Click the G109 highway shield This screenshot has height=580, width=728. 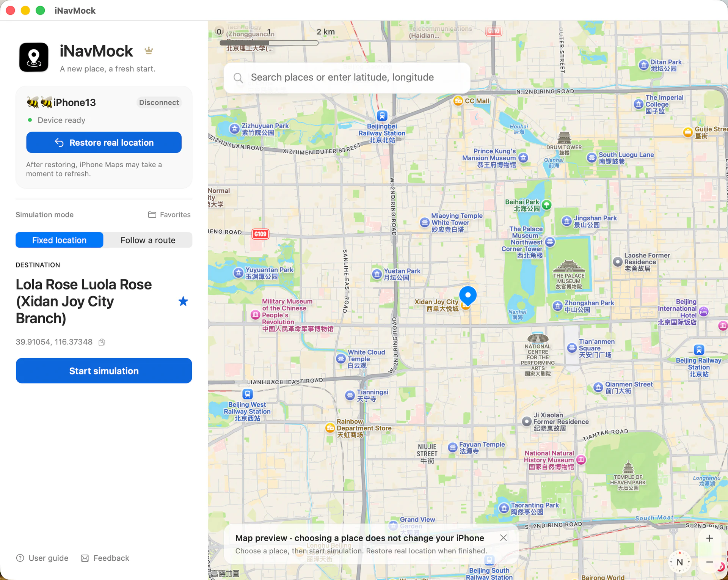coord(260,234)
